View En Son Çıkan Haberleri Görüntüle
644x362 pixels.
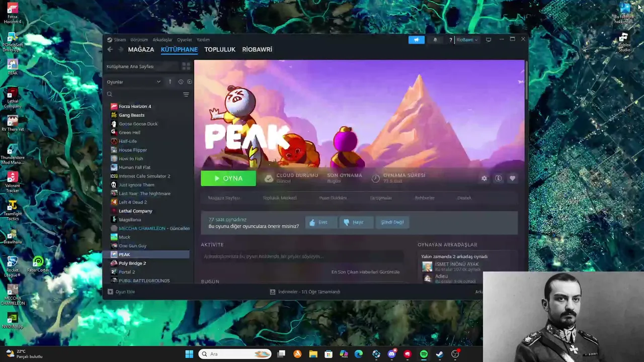click(x=365, y=272)
